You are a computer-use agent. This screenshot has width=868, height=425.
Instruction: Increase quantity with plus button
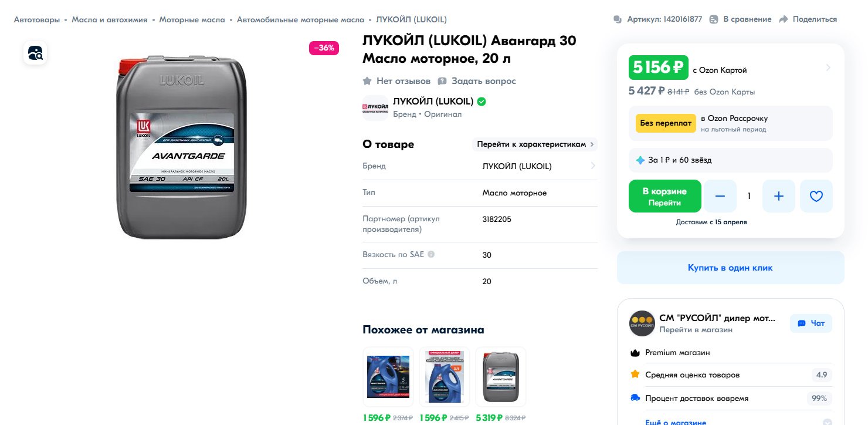coord(779,196)
